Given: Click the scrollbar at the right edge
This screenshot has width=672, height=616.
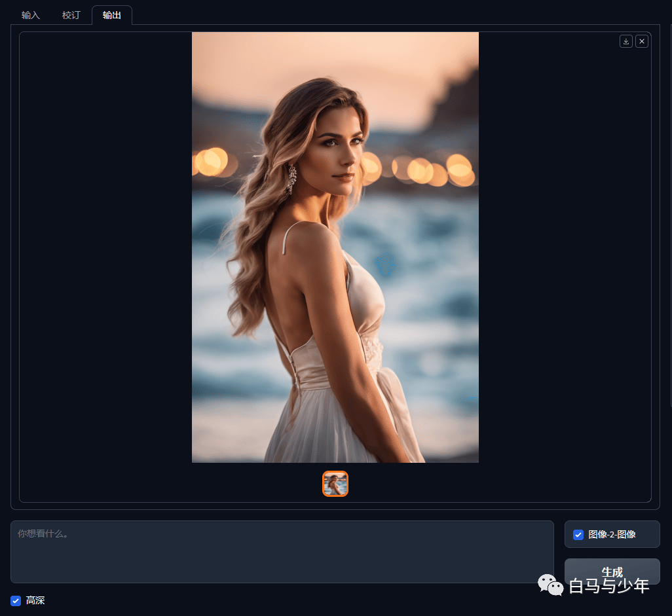Looking at the screenshot, I should tap(671, 214).
